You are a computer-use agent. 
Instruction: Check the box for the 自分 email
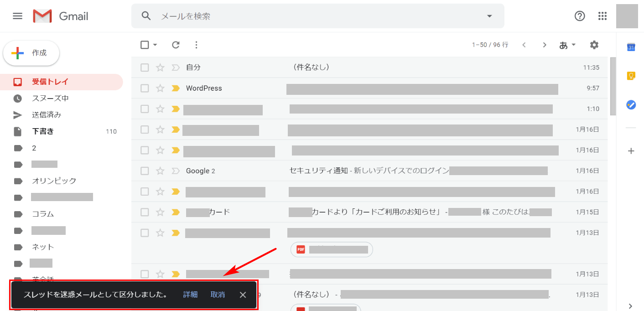[x=145, y=67]
